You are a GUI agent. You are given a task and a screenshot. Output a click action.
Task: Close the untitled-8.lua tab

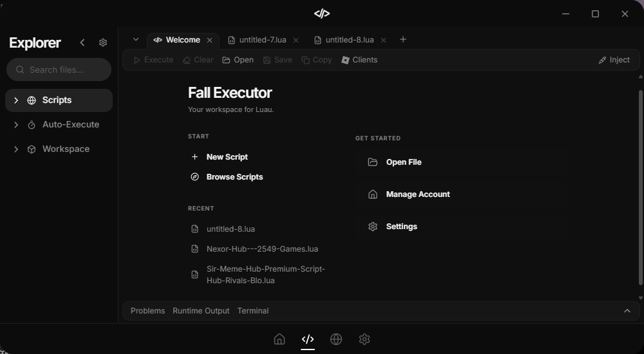click(x=383, y=40)
